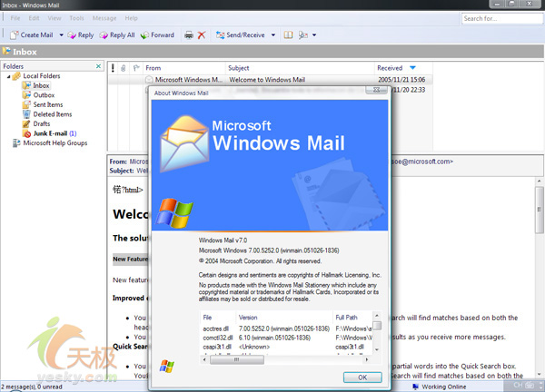Open the File menu
This screenshot has height=392, width=545.
[x=15, y=18]
